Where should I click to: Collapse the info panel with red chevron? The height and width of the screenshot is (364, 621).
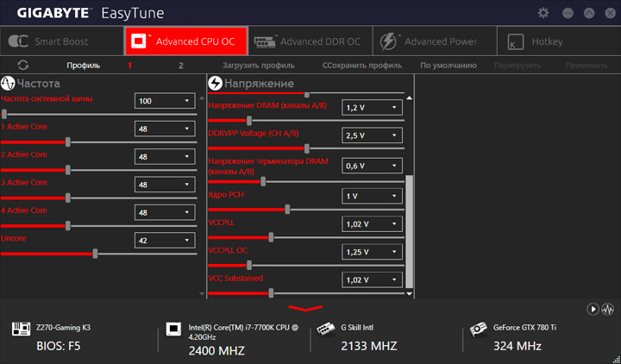(x=305, y=308)
